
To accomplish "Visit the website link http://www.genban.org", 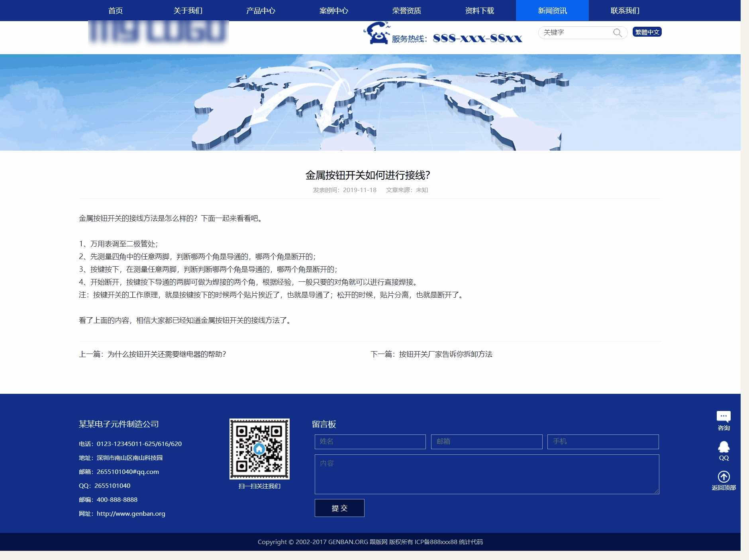I will (x=131, y=513).
